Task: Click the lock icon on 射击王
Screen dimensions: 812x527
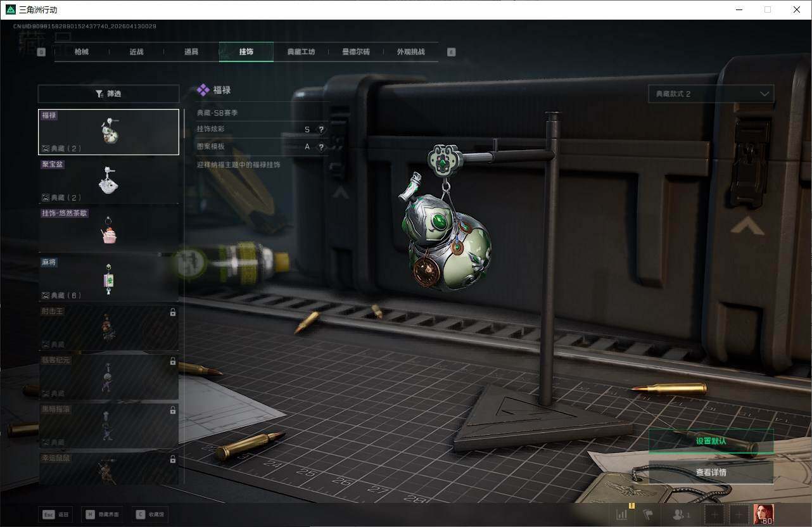Action: 173,312
